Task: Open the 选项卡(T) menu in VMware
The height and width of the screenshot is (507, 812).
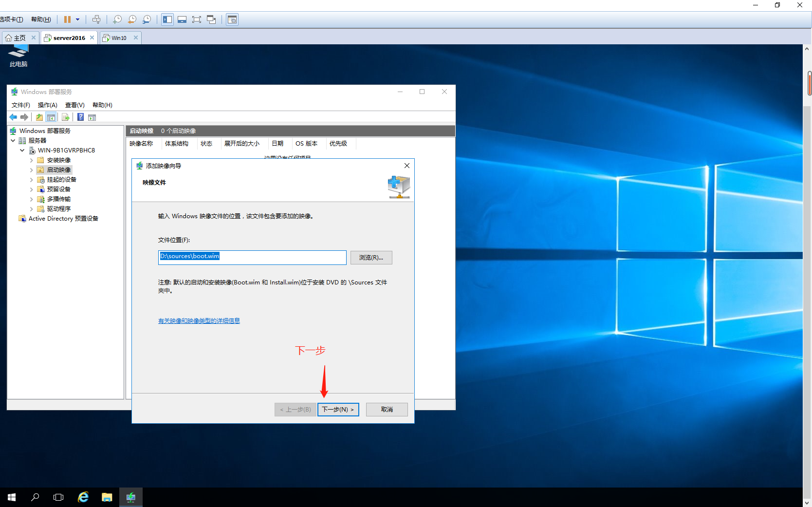Action: (x=11, y=19)
